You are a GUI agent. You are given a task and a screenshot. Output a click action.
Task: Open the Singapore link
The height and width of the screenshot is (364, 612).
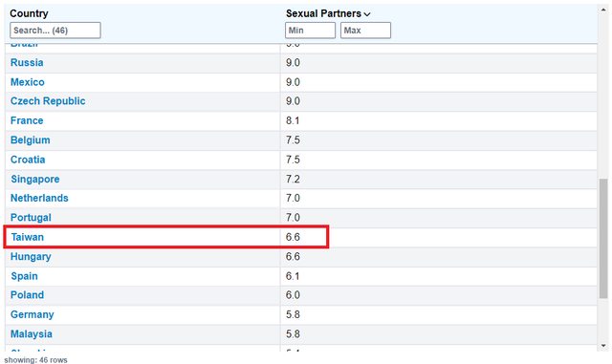(35, 179)
